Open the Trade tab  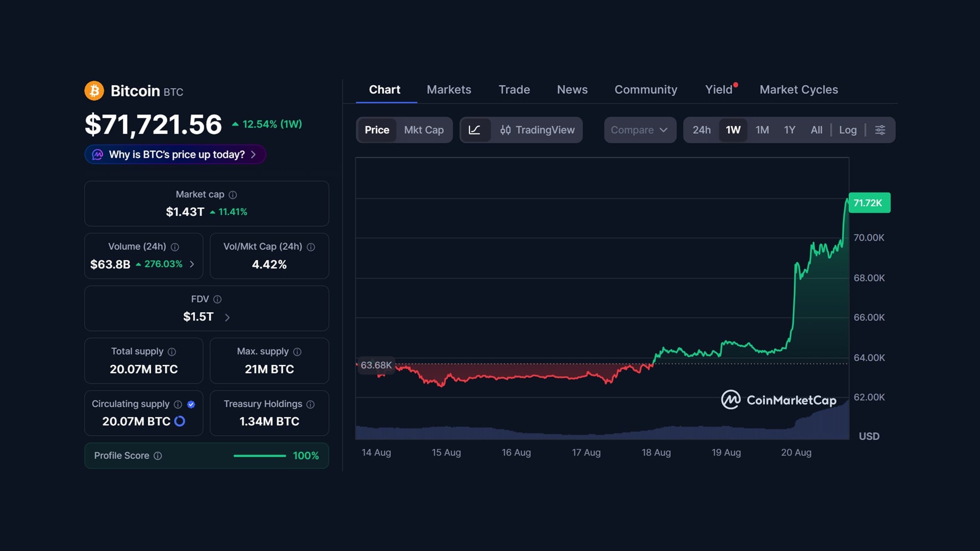point(514,90)
